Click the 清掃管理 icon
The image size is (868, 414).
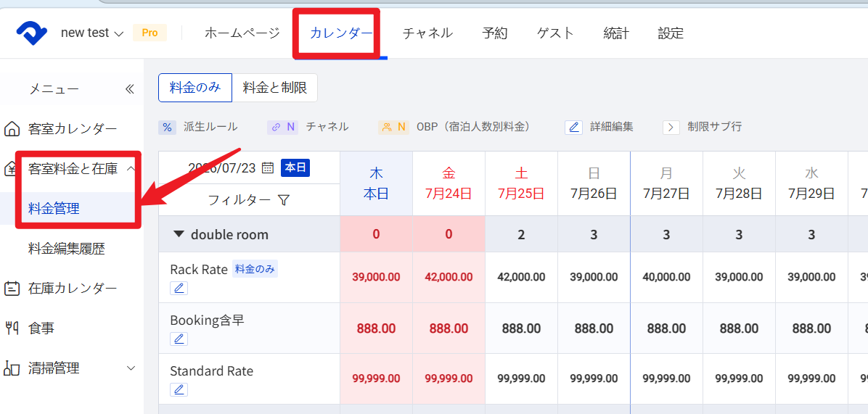(x=11, y=368)
